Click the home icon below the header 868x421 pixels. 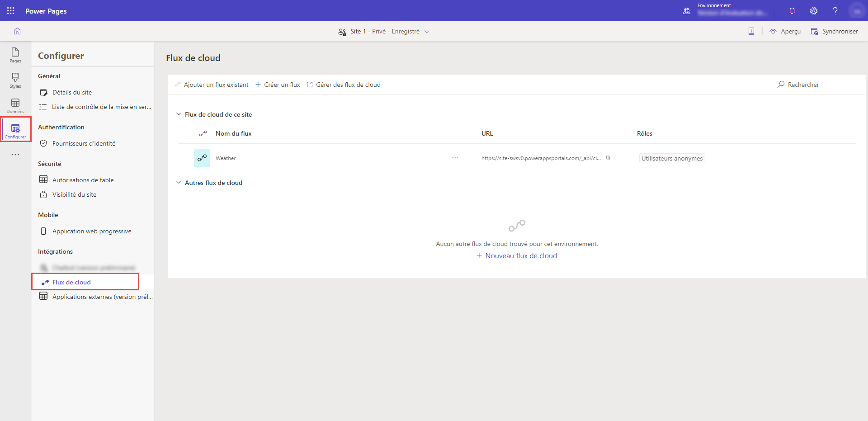(x=17, y=31)
